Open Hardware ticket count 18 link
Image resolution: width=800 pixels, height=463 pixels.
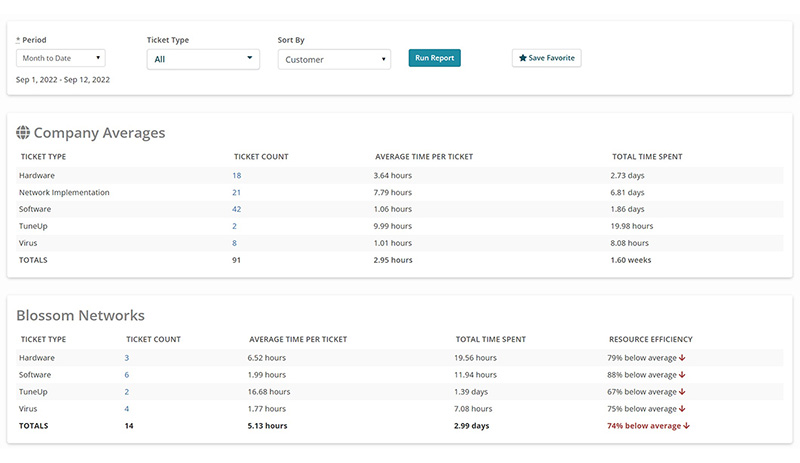point(237,175)
